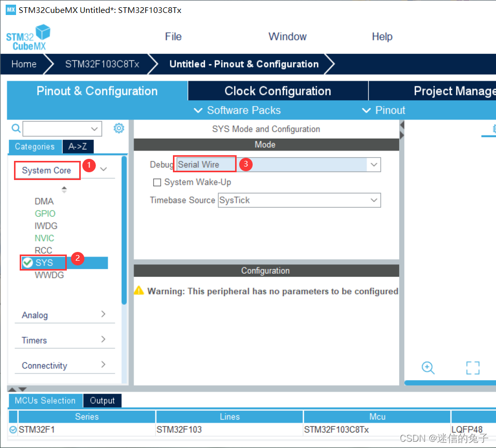This screenshot has width=496, height=448.
Task: Open the categories settings gear
Action: (x=119, y=128)
